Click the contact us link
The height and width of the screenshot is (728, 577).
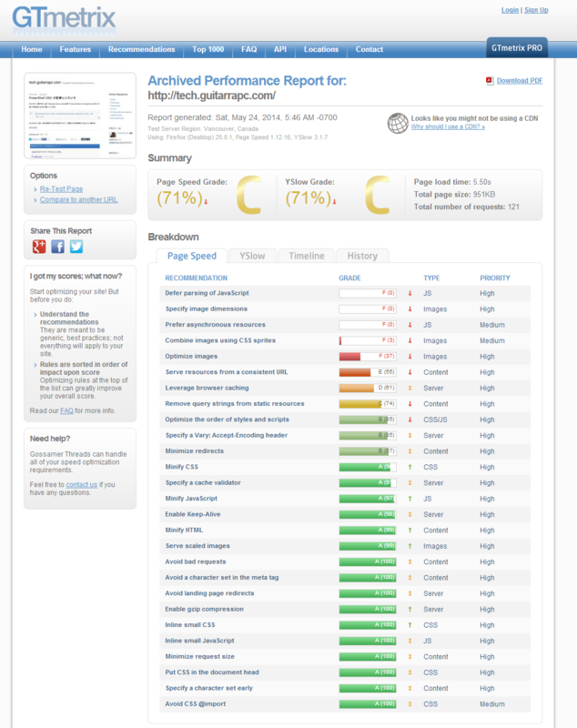(x=82, y=485)
